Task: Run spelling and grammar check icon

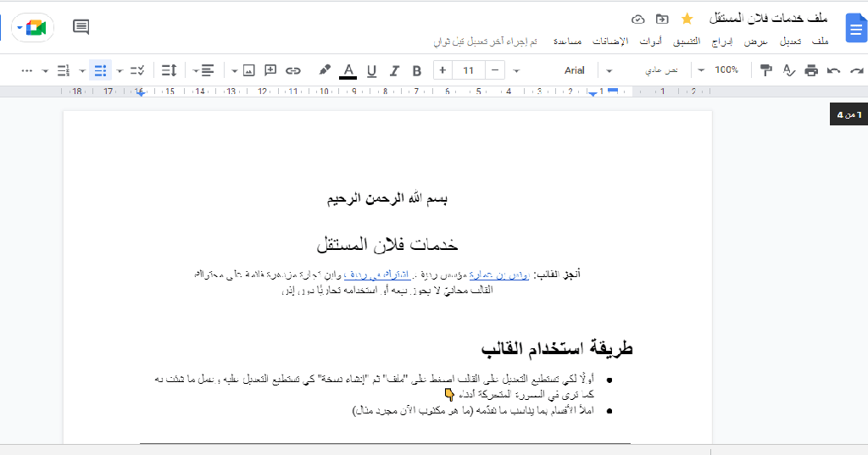Action: pos(789,70)
